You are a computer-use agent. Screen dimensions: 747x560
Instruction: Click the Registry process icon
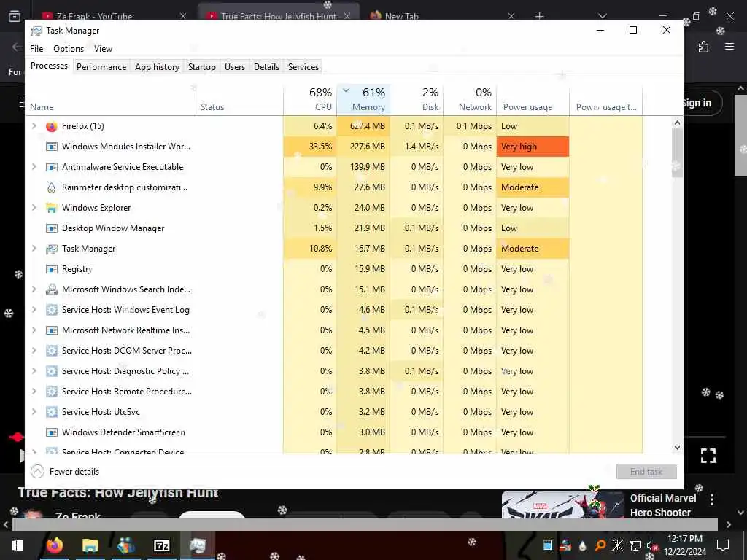pos(52,270)
